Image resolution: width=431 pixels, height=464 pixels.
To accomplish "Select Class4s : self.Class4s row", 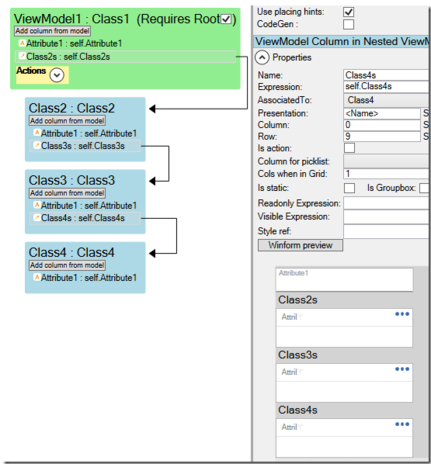I will 85,218.
